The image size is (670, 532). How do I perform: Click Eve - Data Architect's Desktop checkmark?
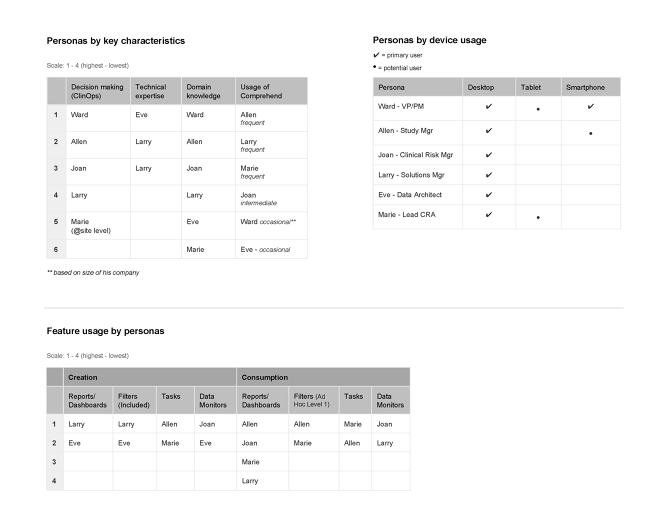click(x=488, y=195)
